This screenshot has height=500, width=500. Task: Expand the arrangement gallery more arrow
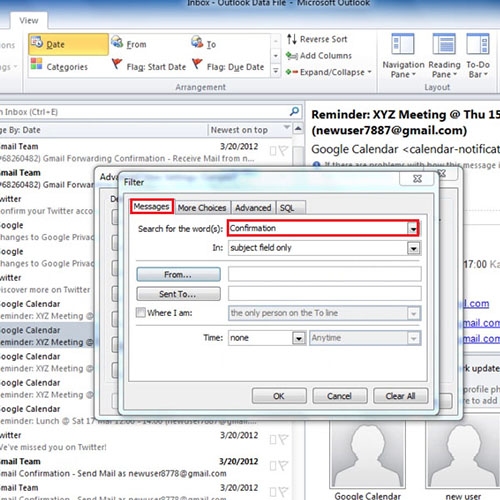click(x=276, y=71)
